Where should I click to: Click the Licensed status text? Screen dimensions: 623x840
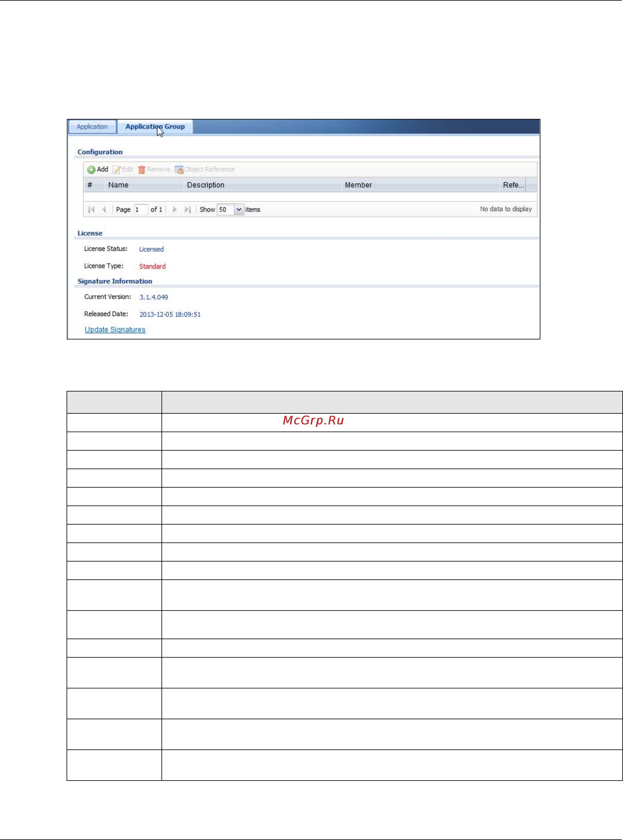click(x=151, y=249)
